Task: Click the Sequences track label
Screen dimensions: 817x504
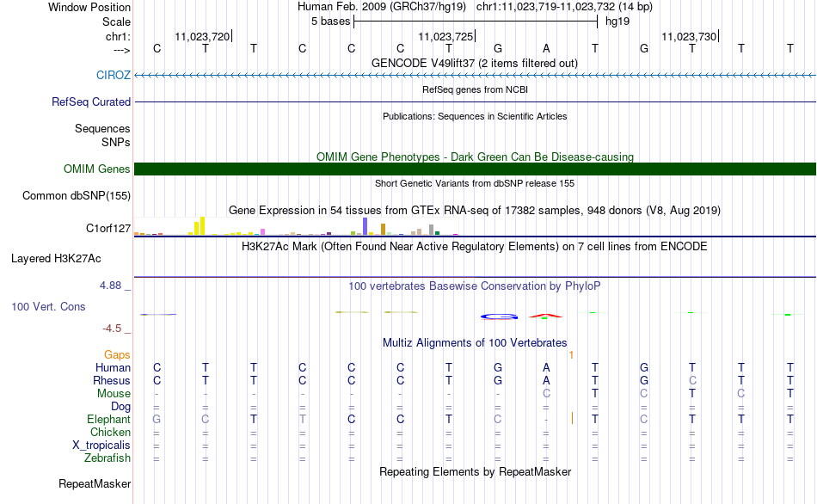Action: pos(102,128)
